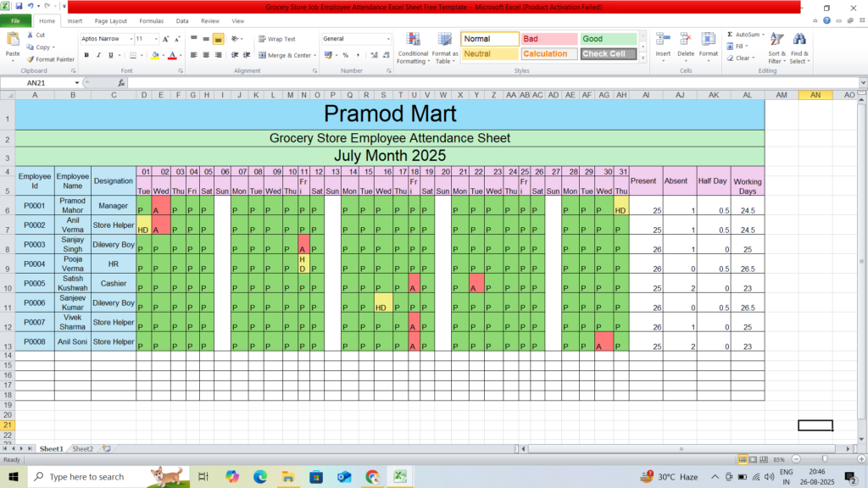Apply the Check Cell style
This screenshot has height=488, width=868.
point(608,54)
